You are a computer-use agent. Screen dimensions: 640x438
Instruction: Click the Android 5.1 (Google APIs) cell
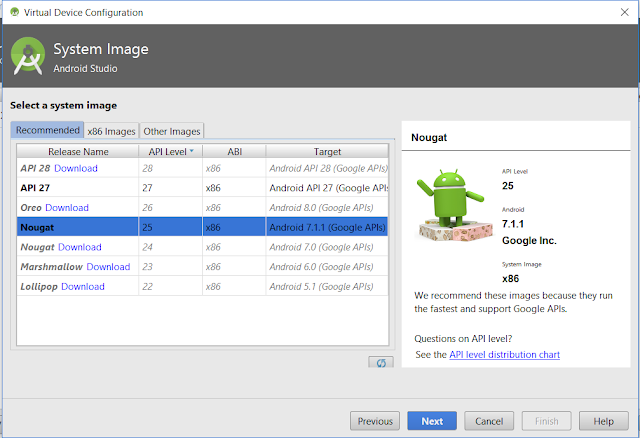click(327, 287)
